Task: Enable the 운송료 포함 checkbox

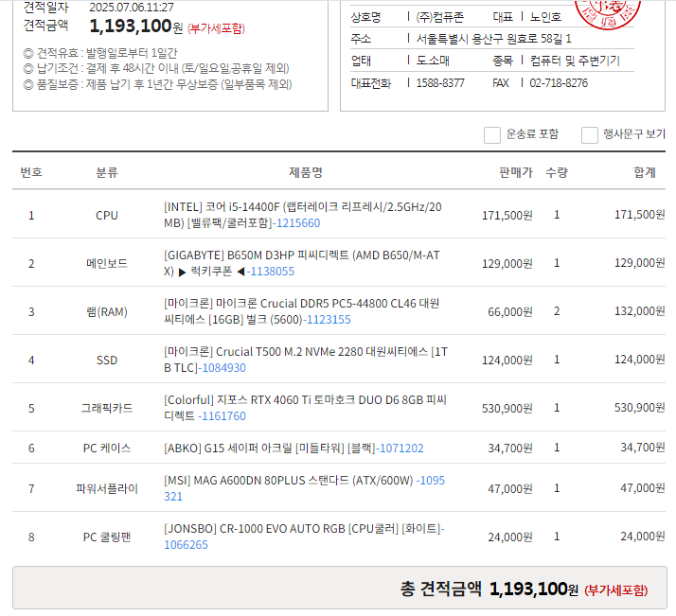Action: pyautogui.click(x=492, y=134)
